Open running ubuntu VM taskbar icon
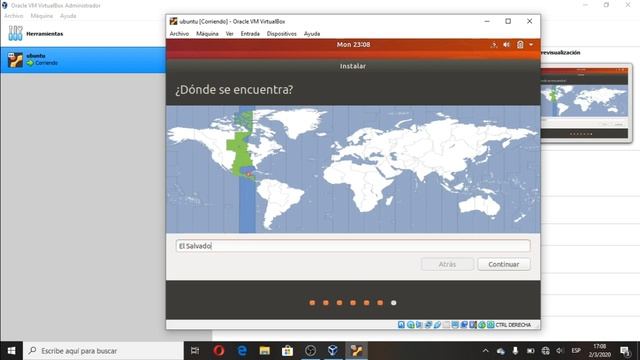Screen dimensions: 640x360 [356, 351]
